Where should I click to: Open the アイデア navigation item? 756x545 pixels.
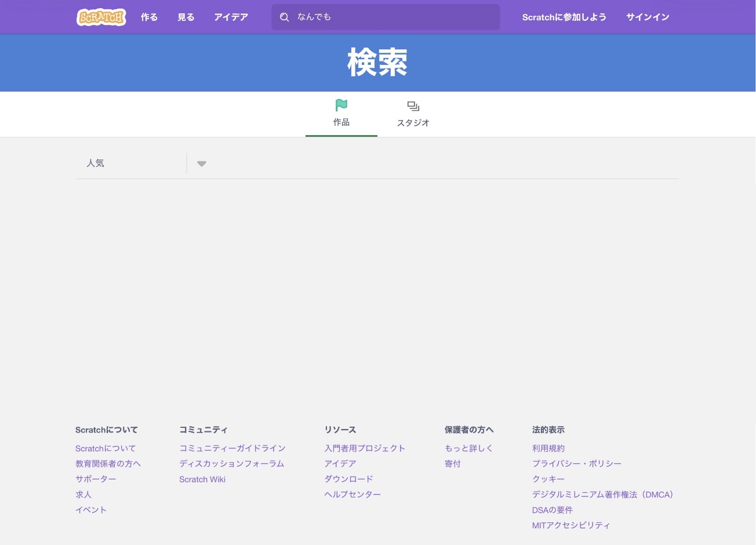coord(231,17)
